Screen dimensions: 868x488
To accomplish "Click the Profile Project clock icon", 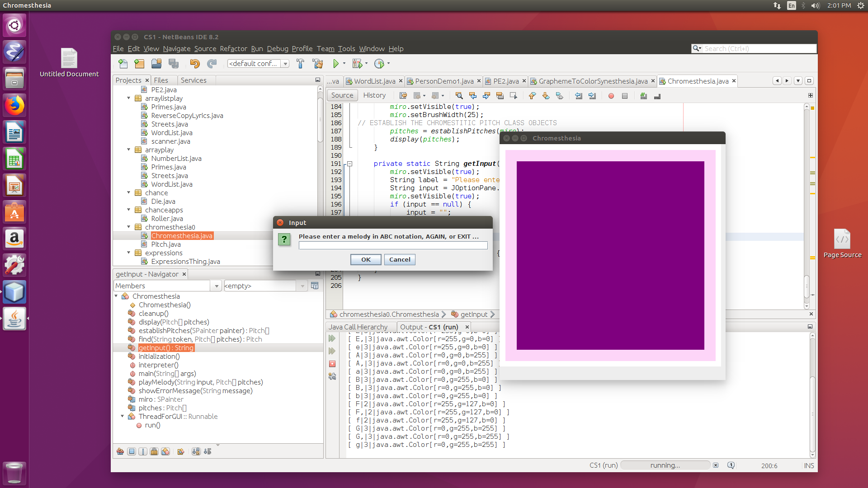I will (x=379, y=64).
